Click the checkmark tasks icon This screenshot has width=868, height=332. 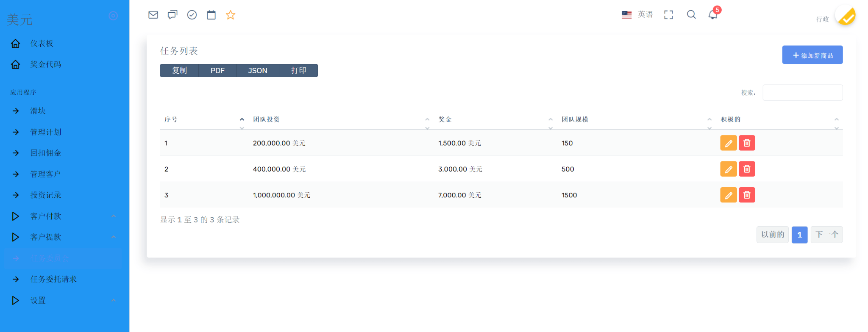click(192, 15)
